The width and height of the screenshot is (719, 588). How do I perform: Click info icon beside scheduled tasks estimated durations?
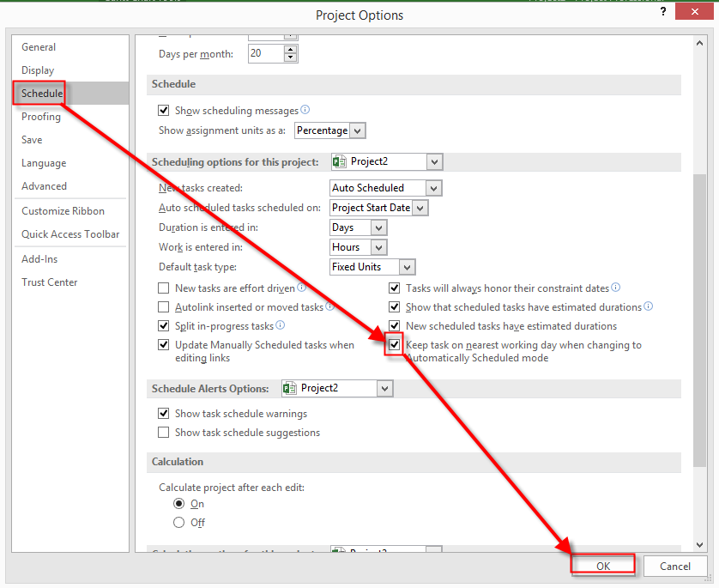pos(649,306)
